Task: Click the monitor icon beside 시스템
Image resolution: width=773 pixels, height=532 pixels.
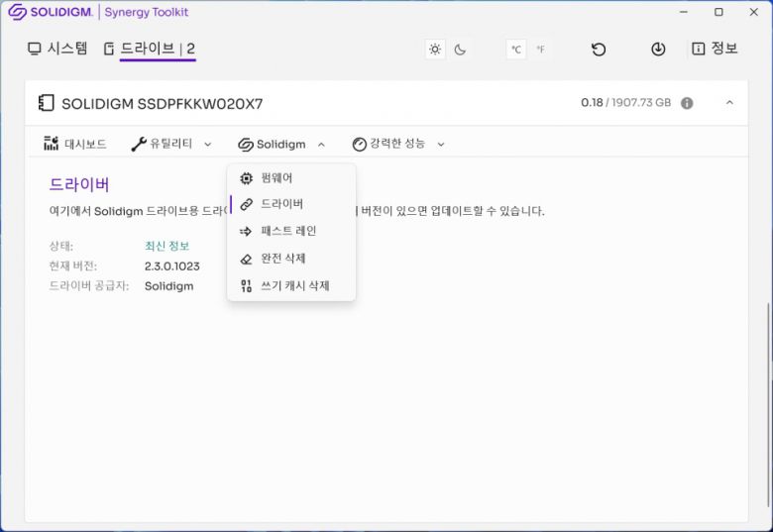Action: click(x=35, y=49)
